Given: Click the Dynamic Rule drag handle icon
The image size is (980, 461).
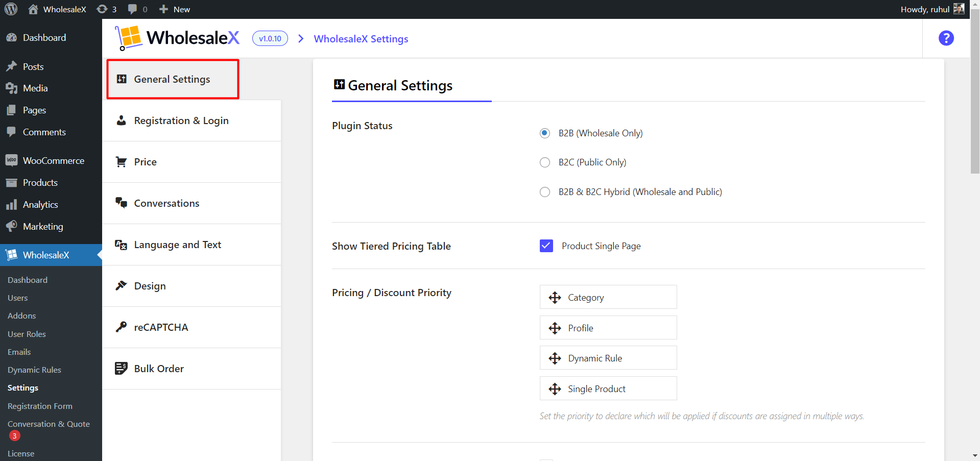Looking at the screenshot, I should pyautogui.click(x=555, y=358).
